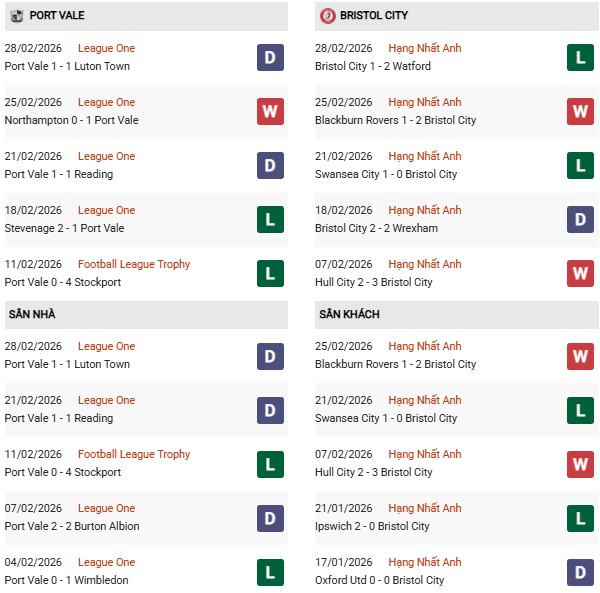Click the Bristol City club crest icon
Viewport: 600px width, 593px height.
click(327, 16)
